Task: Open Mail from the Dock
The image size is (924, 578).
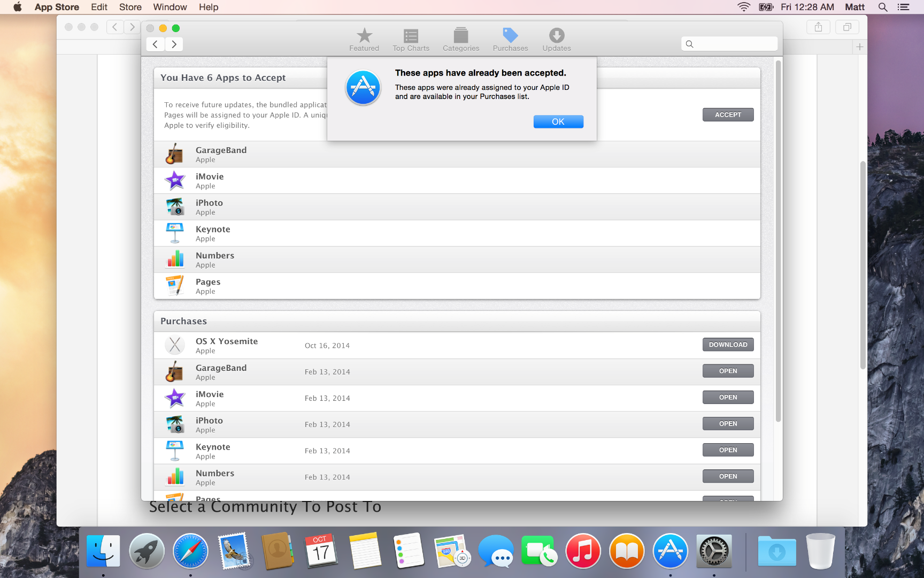Action: coord(234,551)
